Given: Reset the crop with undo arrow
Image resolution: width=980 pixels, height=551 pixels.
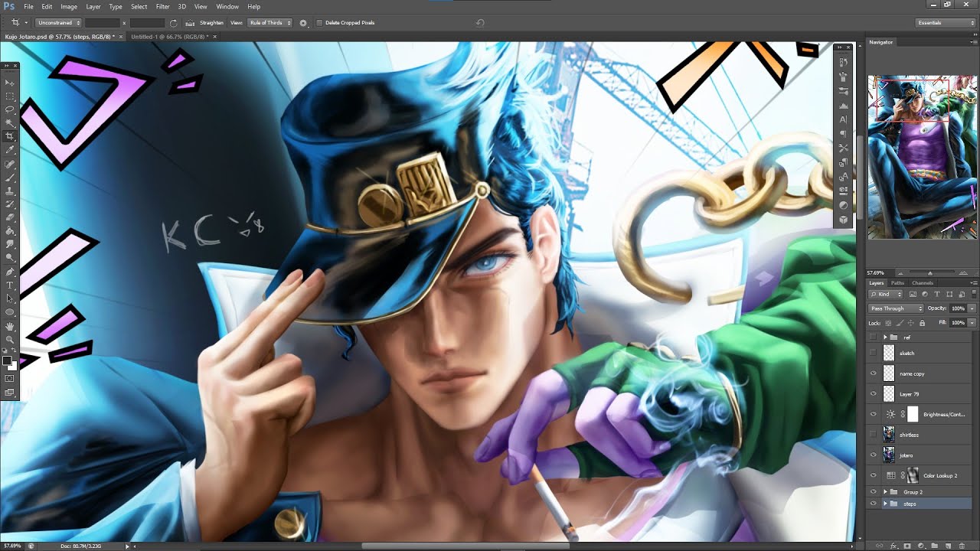Looking at the screenshot, I should point(480,23).
